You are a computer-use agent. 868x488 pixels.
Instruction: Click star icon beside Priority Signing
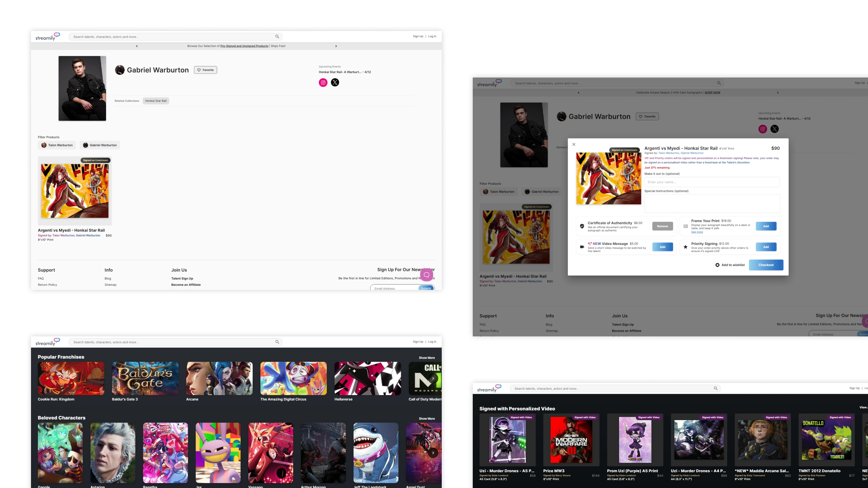click(x=685, y=247)
